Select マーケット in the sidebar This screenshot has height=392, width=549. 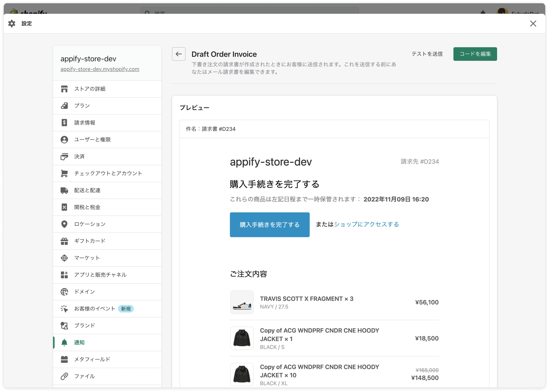(107, 258)
